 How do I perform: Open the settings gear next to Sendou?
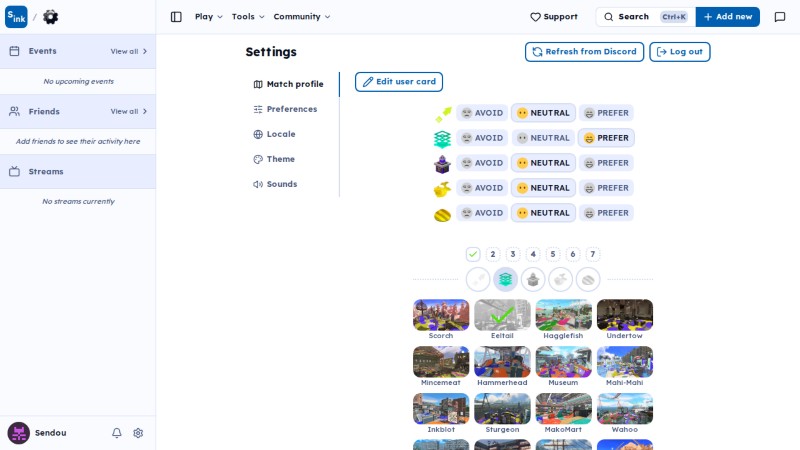point(138,433)
